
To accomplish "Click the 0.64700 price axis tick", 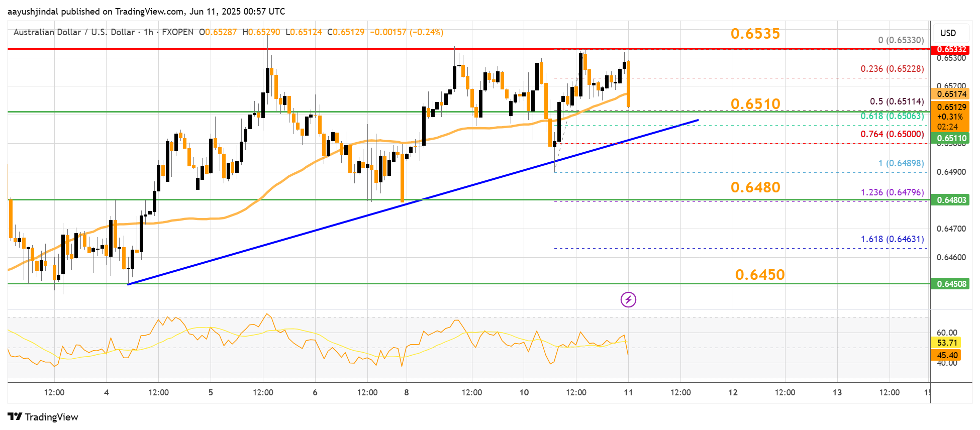I will (951, 229).
